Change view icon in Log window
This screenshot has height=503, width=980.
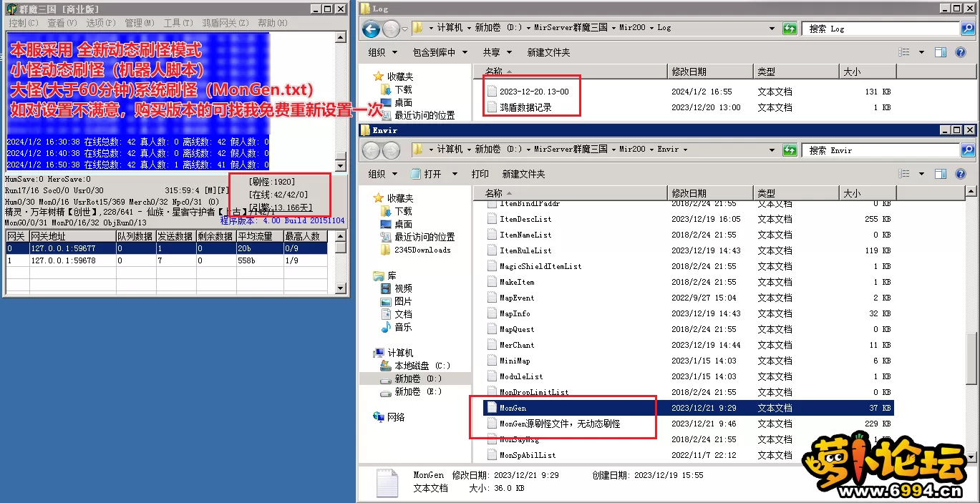click(x=904, y=52)
